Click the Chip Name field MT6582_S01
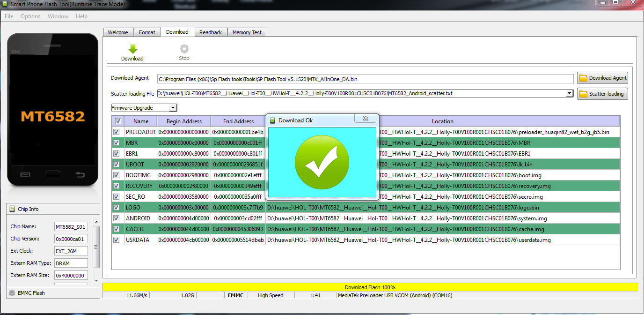Viewport: 644px width, 315px height. click(x=71, y=227)
